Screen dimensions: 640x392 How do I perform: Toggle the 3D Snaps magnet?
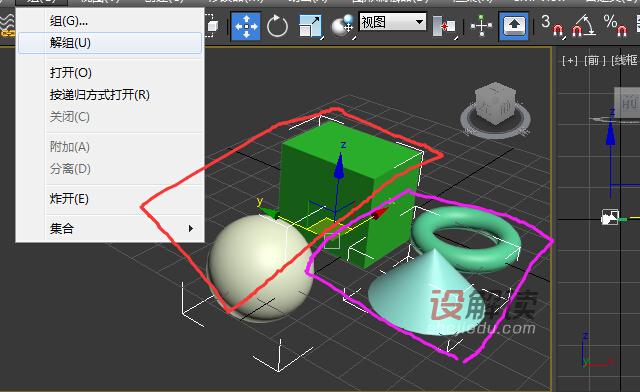coord(553,26)
